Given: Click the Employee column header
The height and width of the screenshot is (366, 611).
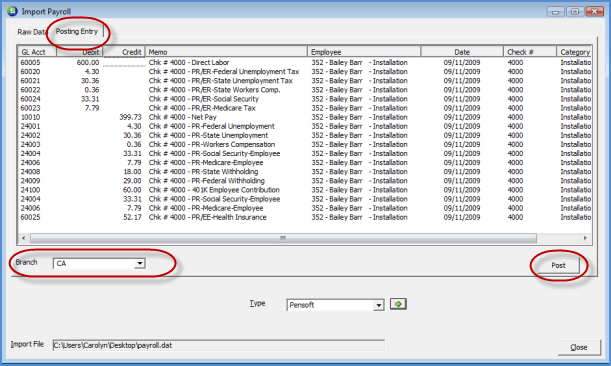Looking at the screenshot, I should pyautogui.click(x=364, y=52).
